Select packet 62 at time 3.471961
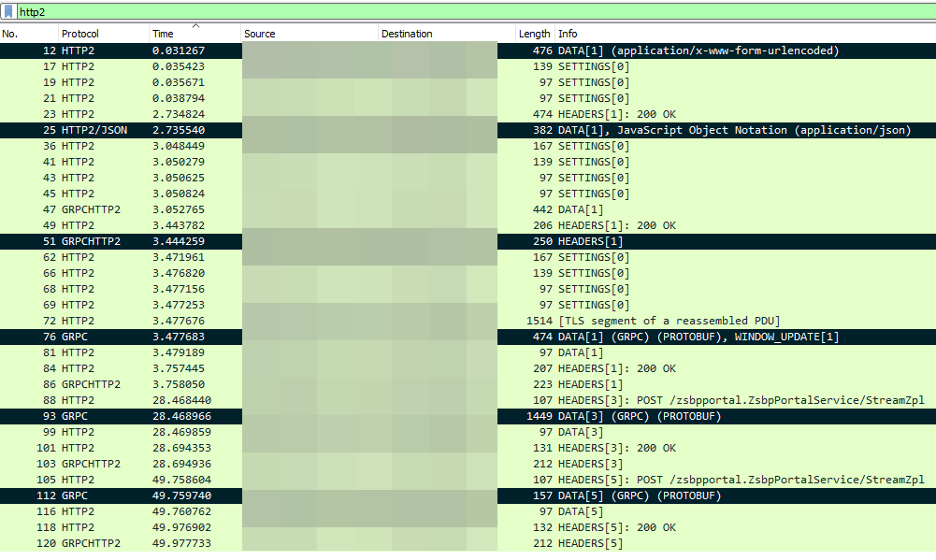 pos(468,257)
